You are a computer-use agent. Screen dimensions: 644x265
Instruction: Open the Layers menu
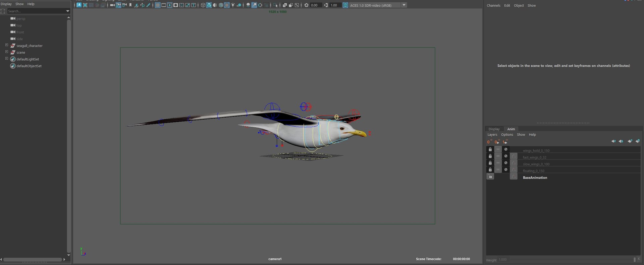492,135
